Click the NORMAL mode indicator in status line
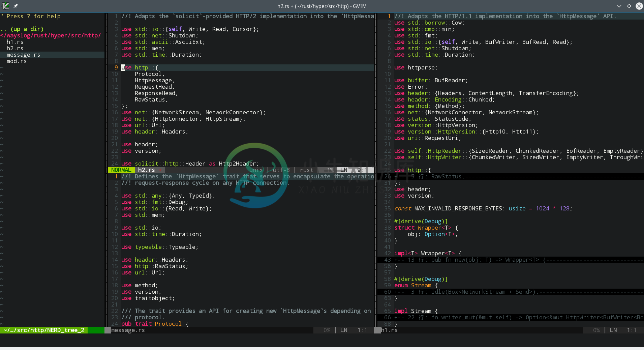This screenshot has height=350, width=644. coord(121,170)
